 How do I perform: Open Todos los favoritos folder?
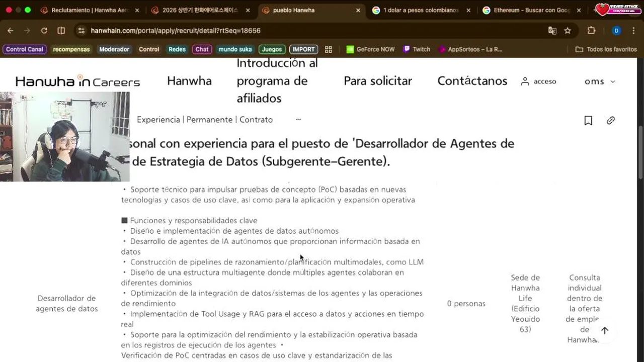(x=606, y=49)
